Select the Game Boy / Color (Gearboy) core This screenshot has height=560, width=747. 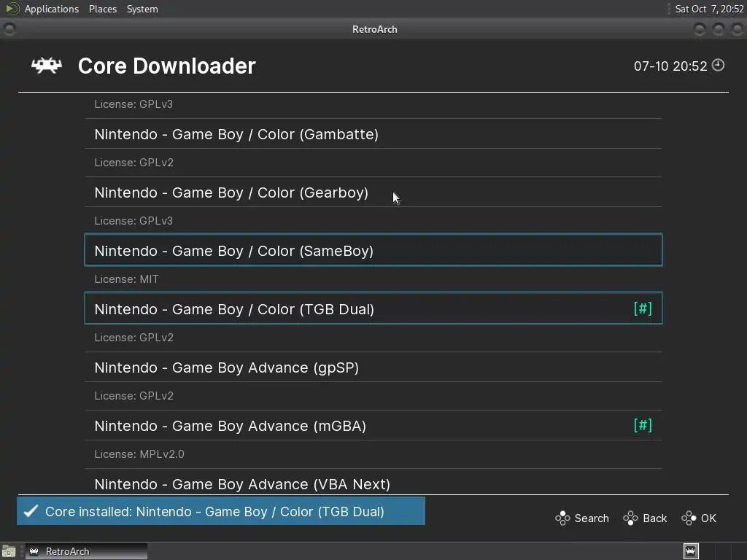[x=231, y=192]
